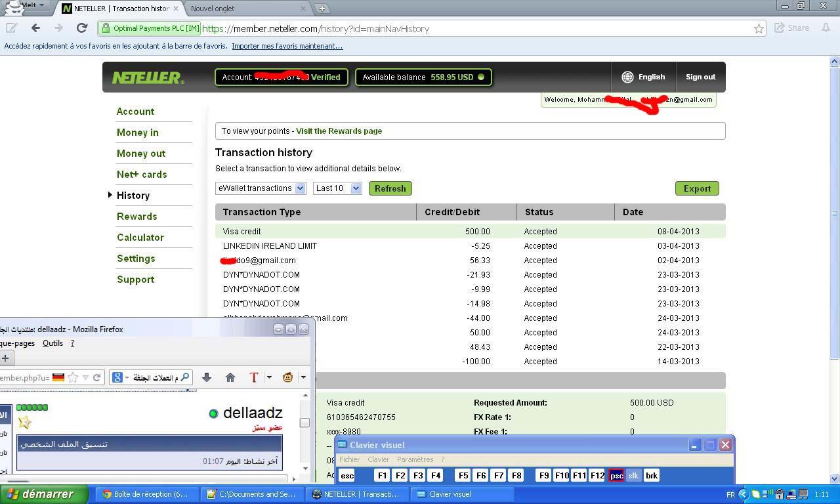This screenshot has height=504, width=840.
Task: Open new tab plus in Firefox
Action: pyautogui.click(x=5, y=358)
